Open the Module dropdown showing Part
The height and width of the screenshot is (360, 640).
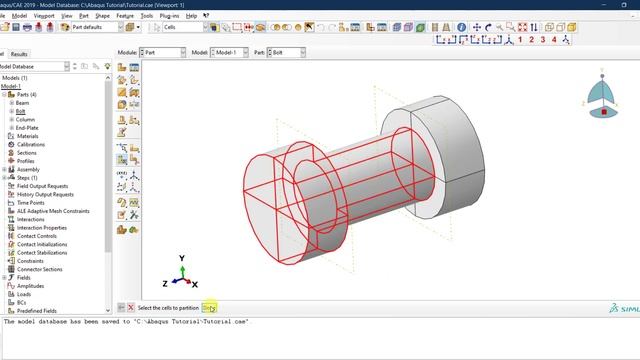pyautogui.click(x=162, y=53)
